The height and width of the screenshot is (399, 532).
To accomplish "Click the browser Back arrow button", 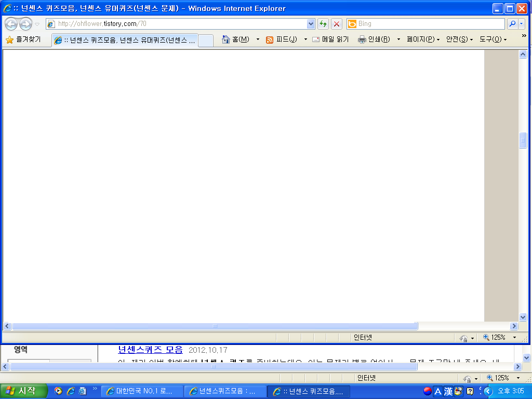I will tap(11, 24).
